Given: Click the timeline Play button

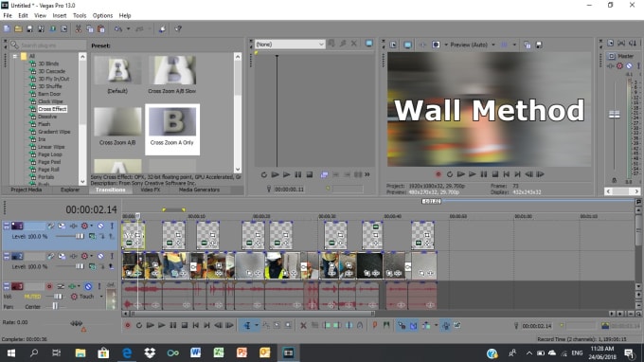Looking at the screenshot, I should pyautogui.click(x=161, y=325).
